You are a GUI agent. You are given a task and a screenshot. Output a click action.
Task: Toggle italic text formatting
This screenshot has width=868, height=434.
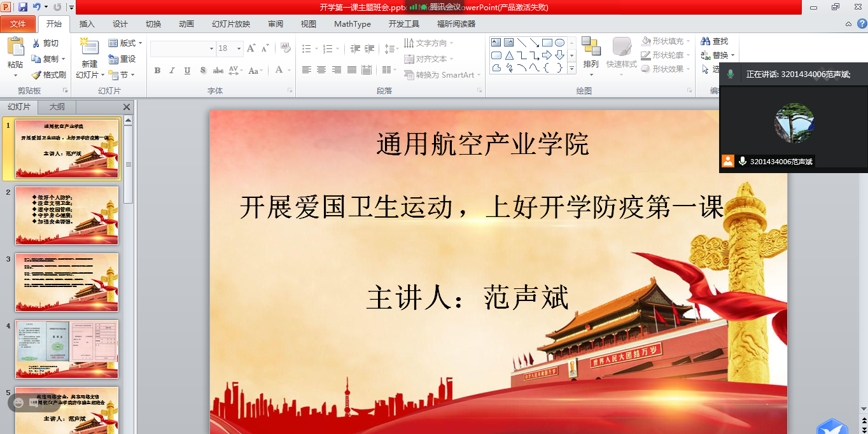[172, 71]
